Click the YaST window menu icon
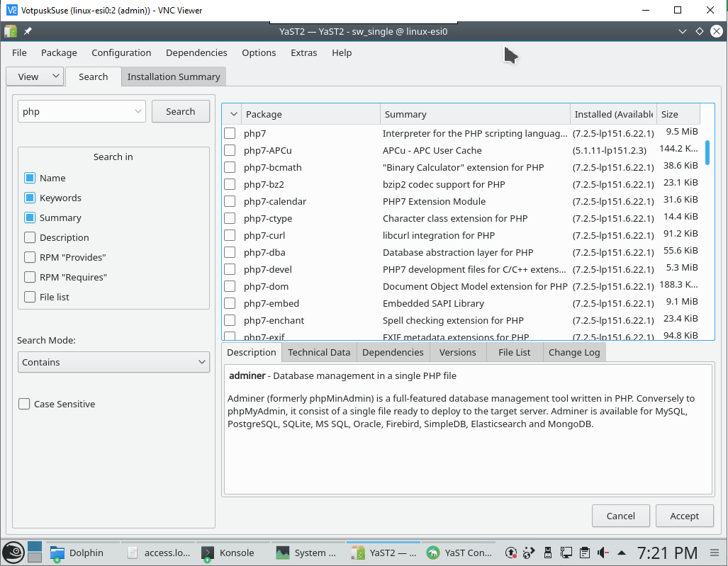This screenshot has width=728, height=566. click(x=10, y=32)
